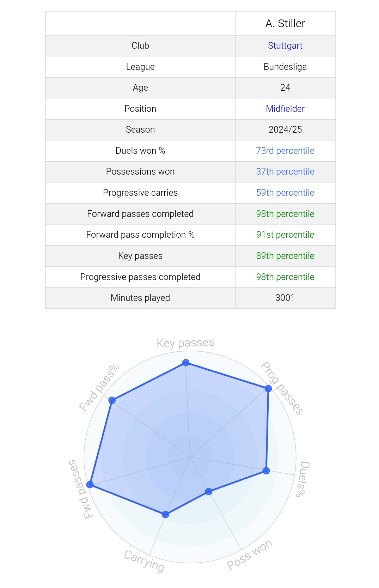Open the Stuttgart club link
This screenshot has width=379, height=588.
coord(285,46)
